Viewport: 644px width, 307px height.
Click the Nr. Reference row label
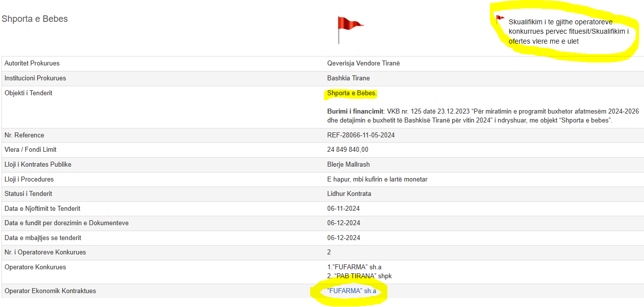tap(24, 135)
